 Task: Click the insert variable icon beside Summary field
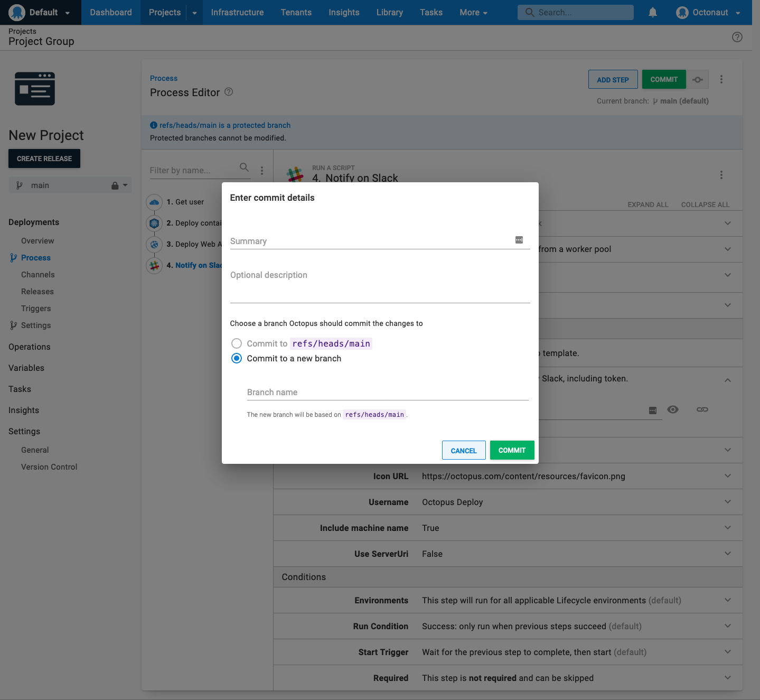[x=519, y=240]
